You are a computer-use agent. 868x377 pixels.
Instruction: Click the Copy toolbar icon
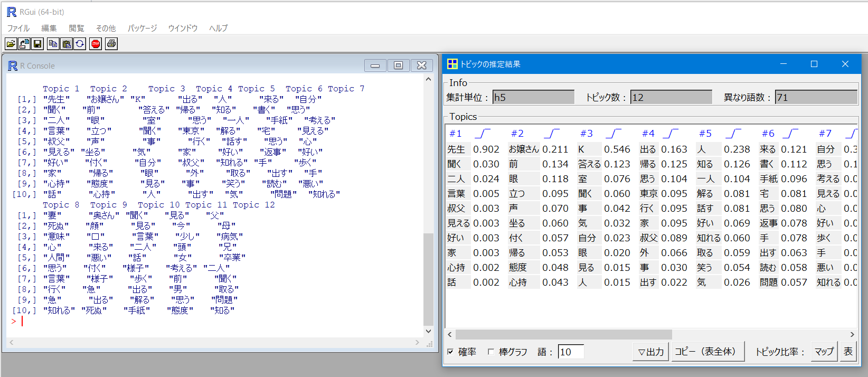pyautogui.click(x=53, y=44)
